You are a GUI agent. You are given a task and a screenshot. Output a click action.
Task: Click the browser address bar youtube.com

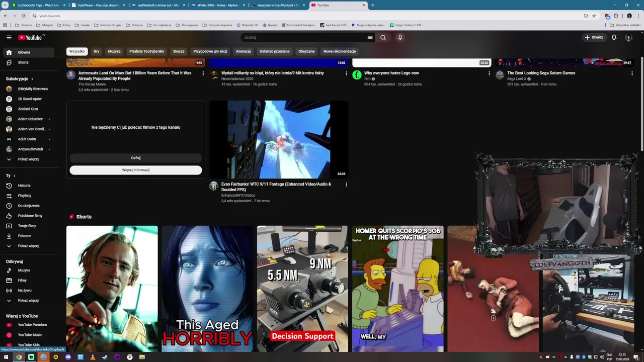tap(302, 16)
